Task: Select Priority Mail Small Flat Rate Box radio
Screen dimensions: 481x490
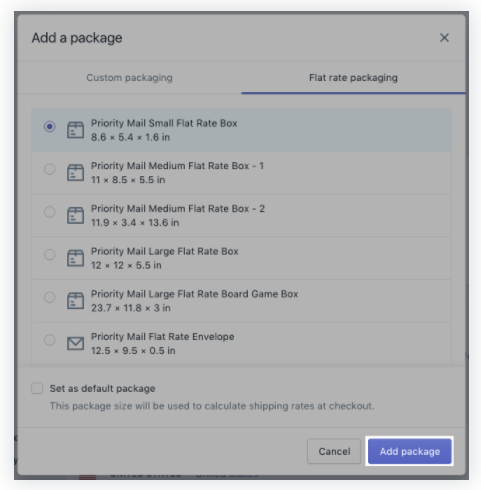Action: tap(50, 127)
